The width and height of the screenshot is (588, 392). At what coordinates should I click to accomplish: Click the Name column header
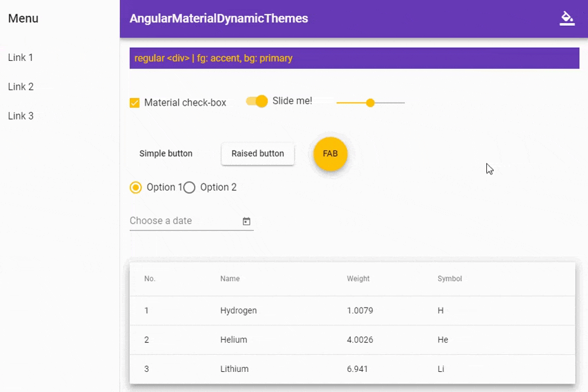230,279
